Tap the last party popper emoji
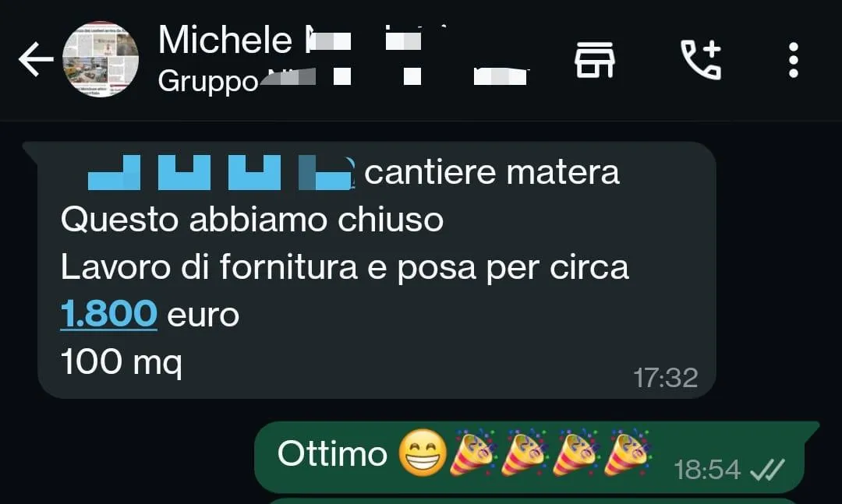This screenshot has height=504, width=842. [627, 452]
